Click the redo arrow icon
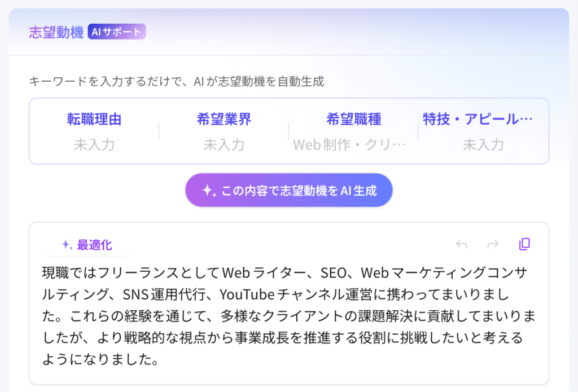This screenshot has height=392, width=578. [x=493, y=244]
